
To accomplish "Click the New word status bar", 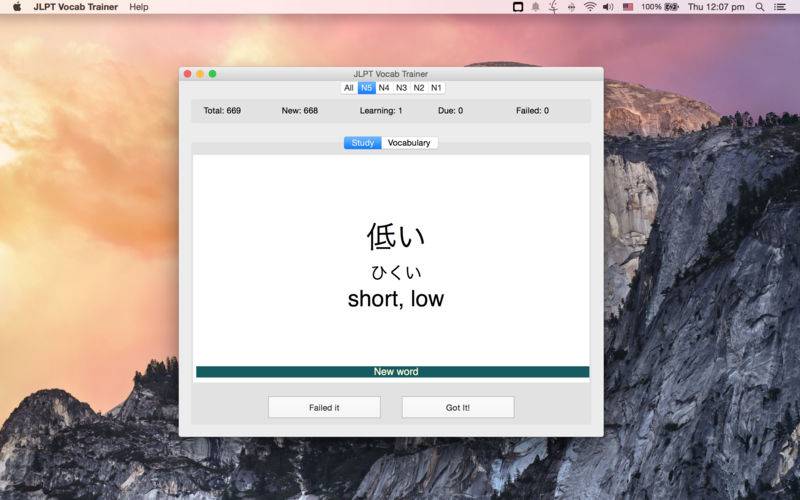I will point(393,372).
